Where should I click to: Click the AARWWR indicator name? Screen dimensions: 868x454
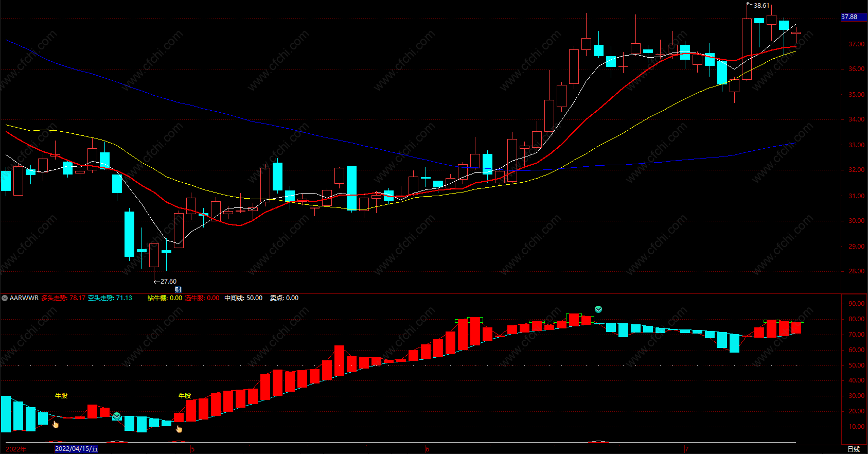[x=24, y=298]
